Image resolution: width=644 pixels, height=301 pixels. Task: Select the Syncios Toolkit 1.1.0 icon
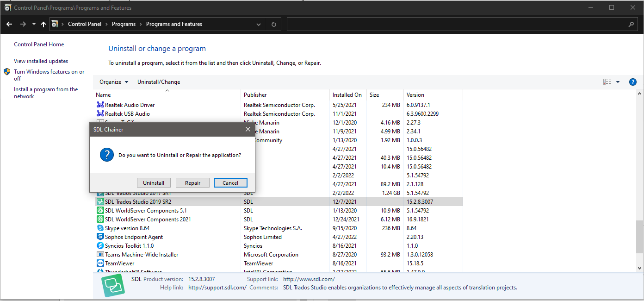(x=100, y=245)
